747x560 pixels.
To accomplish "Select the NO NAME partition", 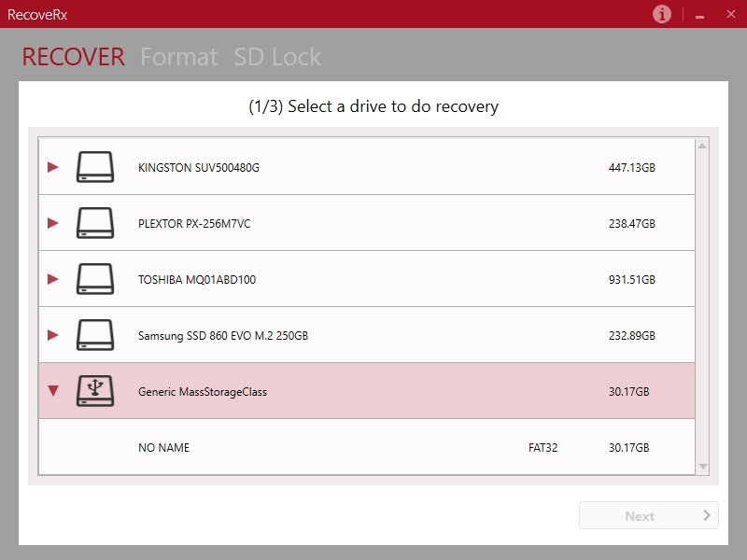I will pos(367,447).
